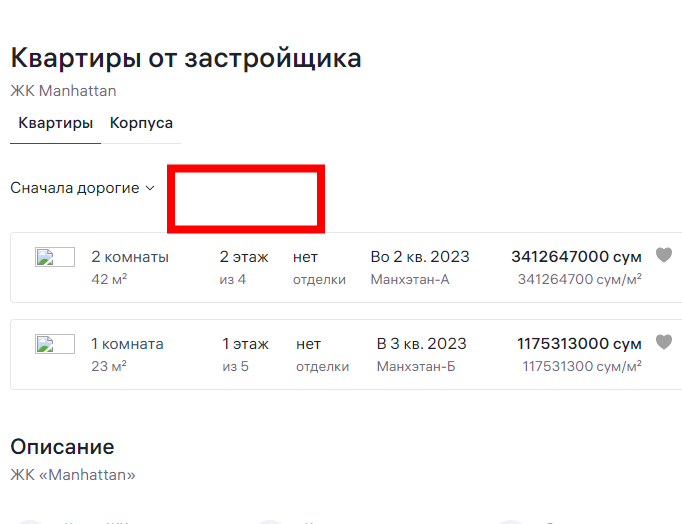Open the 1 комната listing thumbnail image
The width and height of the screenshot is (682, 524).
tap(55, 344)
